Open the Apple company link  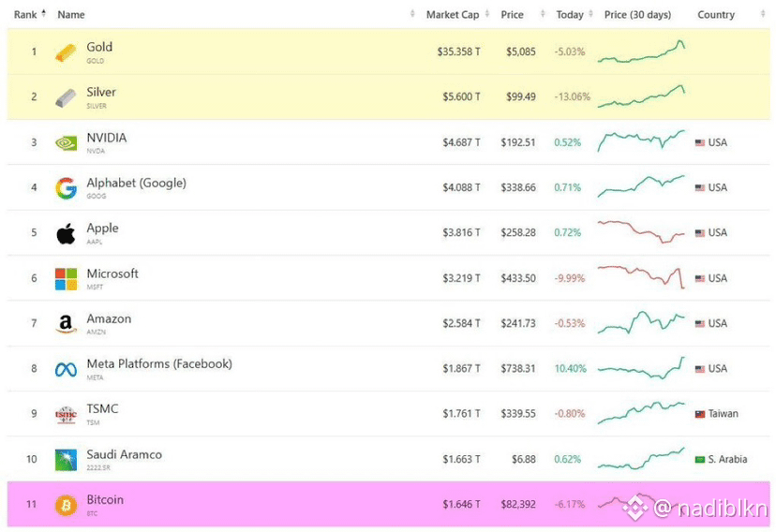click(102, 229)
